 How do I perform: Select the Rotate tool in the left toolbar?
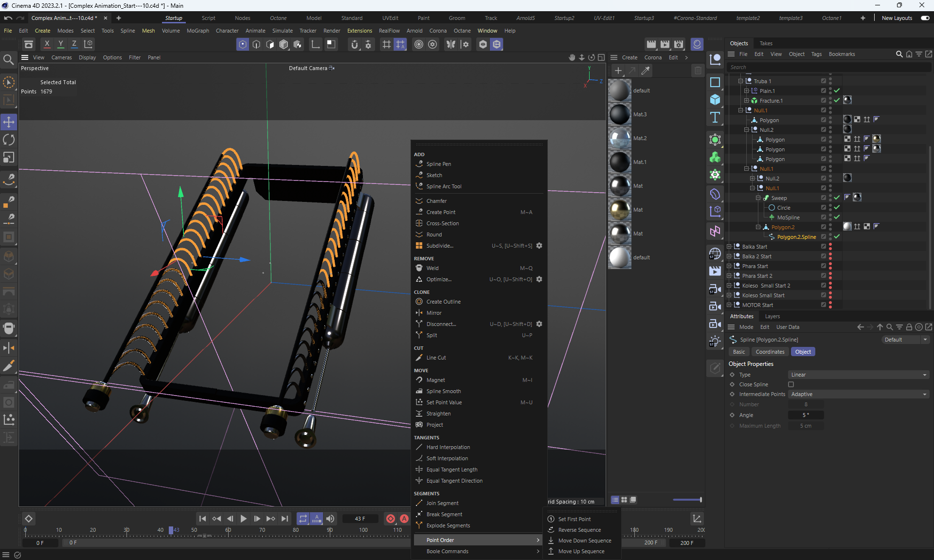(9, 140)
